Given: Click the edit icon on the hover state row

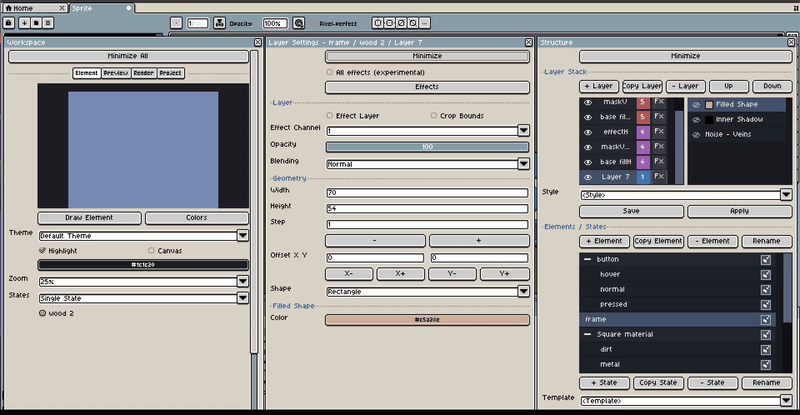Looking at the screenshot, I should (x=765, y=275).
